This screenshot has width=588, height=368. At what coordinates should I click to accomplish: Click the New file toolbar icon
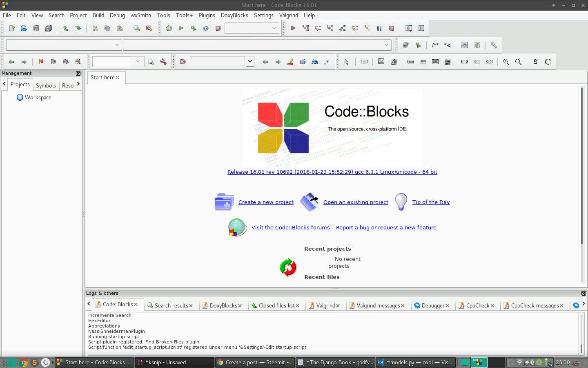coord(12,28)
